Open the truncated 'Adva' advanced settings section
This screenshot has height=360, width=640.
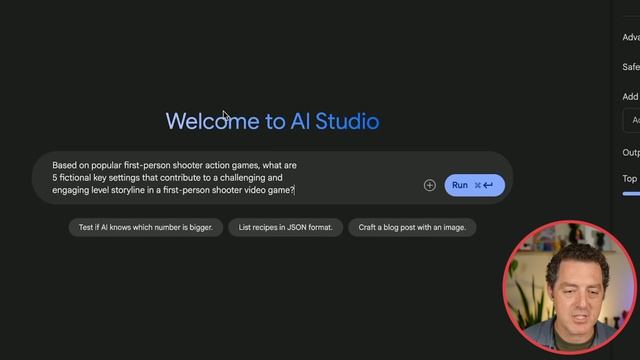[x=631, y=38]
